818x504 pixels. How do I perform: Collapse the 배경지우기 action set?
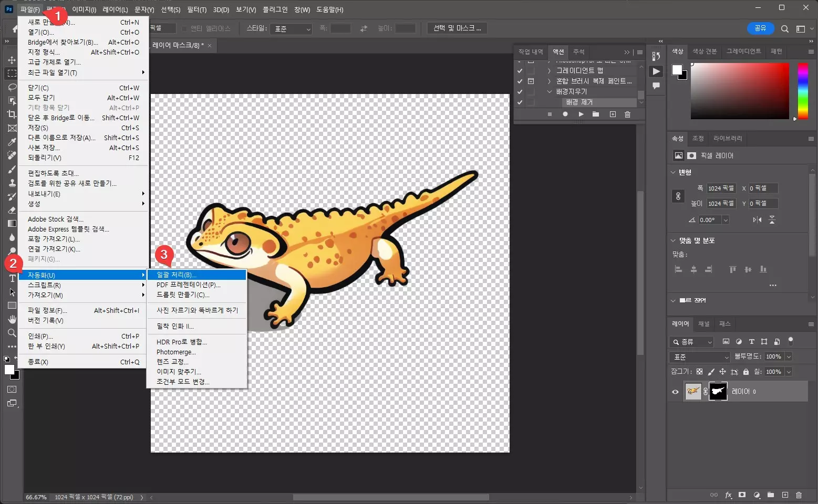point(550,91)
